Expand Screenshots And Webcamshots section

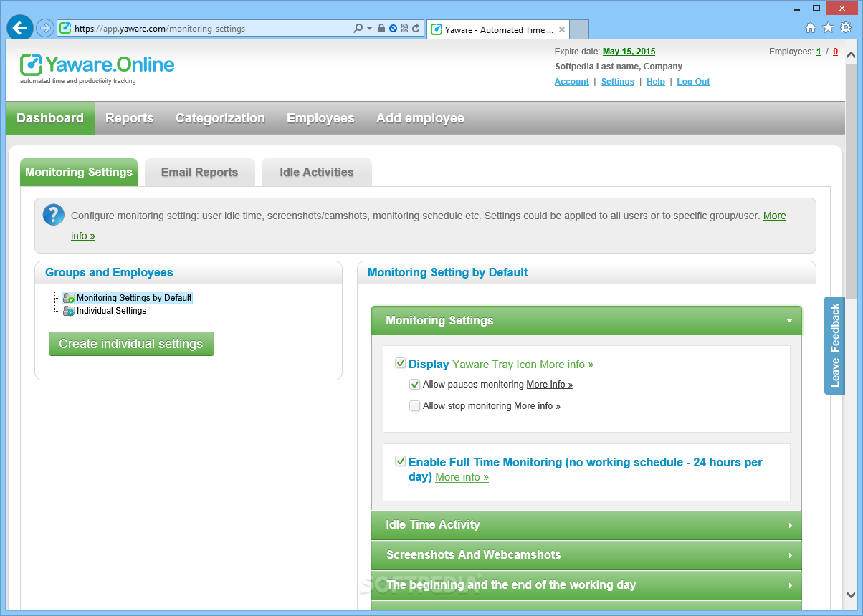coord(586,555)
